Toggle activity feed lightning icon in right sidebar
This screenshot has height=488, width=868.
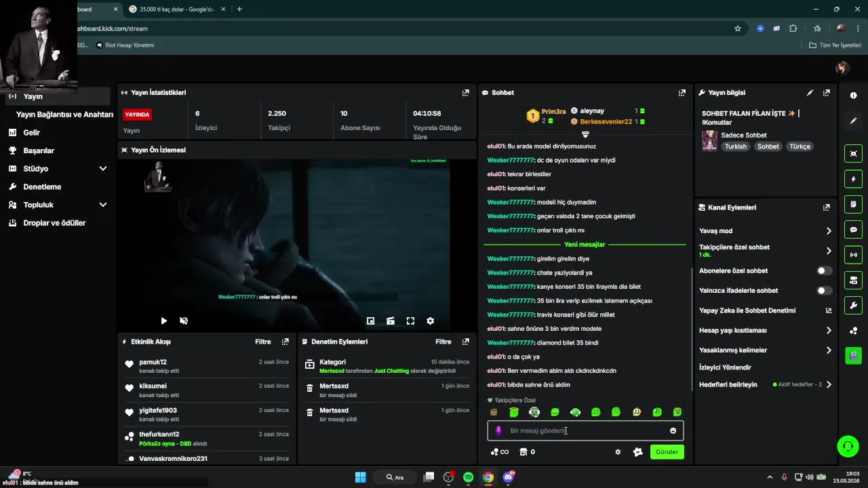[853, 179]
